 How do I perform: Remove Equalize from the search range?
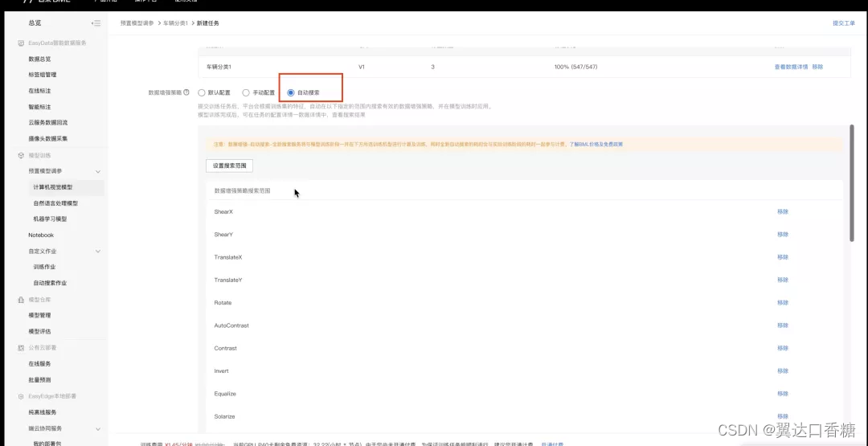click(x=783, y=394)
